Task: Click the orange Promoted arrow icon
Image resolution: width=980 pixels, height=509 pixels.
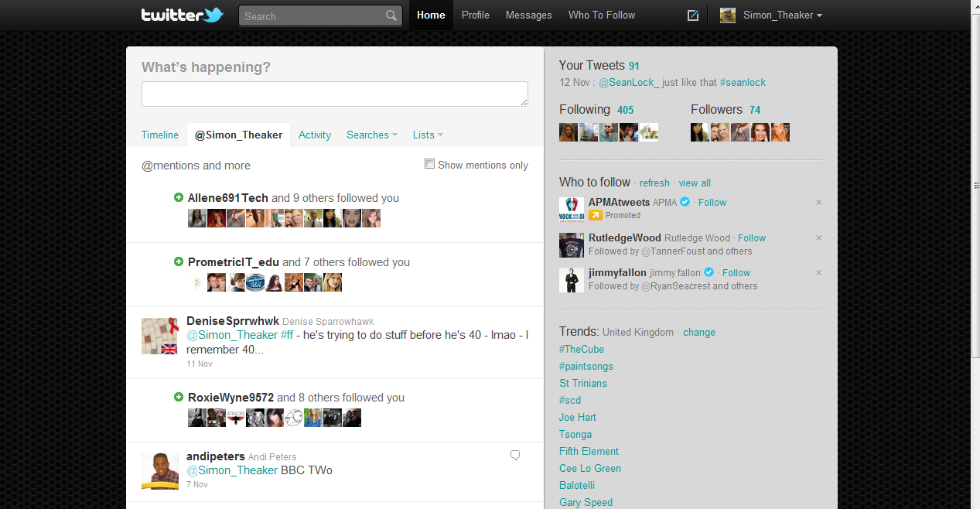Action: [x=596, y=215]
